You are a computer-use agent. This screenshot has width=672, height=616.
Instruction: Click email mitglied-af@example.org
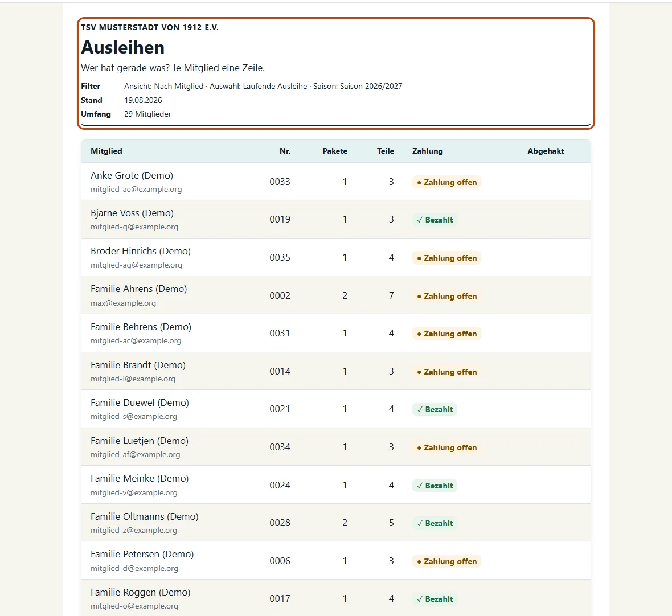(x=136, y=454)
